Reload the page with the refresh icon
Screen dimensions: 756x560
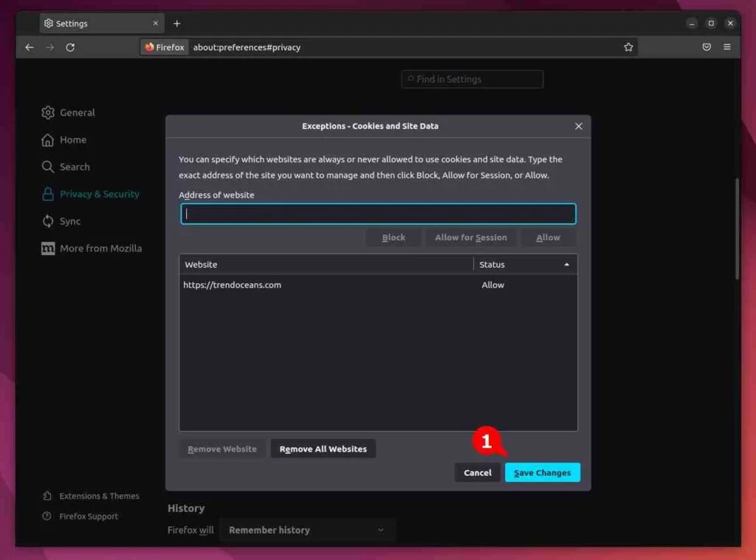click(x=70, y=47)
